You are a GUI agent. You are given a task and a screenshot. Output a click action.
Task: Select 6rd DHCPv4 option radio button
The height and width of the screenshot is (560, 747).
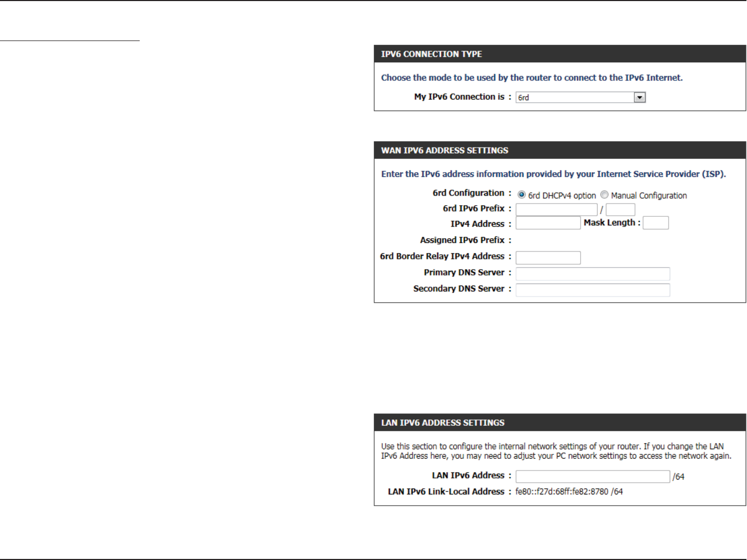(x=521, y=195)
